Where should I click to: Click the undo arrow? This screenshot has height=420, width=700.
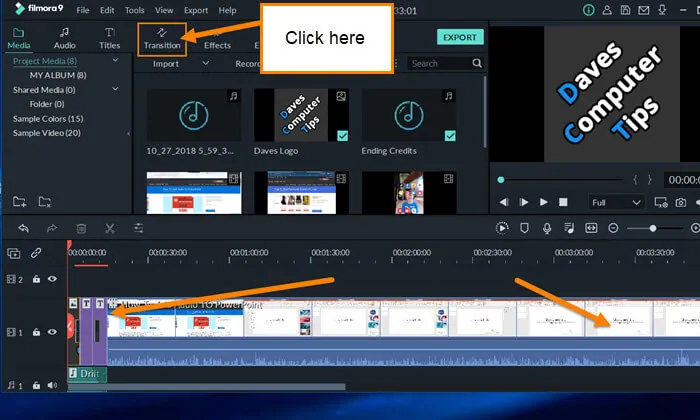click(23, 229)
